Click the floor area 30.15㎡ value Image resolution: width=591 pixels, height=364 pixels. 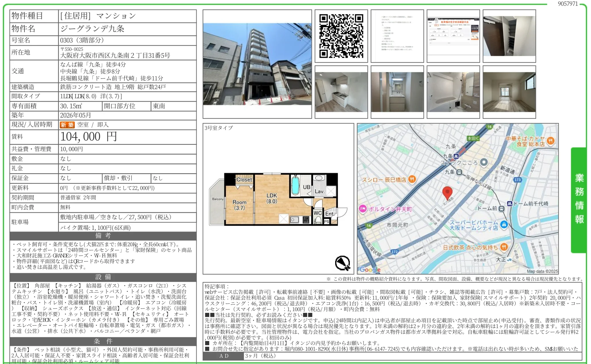(71, 106)
